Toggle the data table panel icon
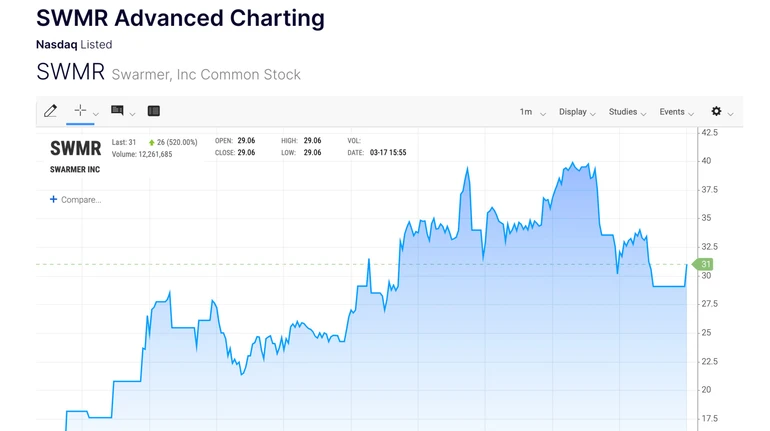 (x=154, y=111)
